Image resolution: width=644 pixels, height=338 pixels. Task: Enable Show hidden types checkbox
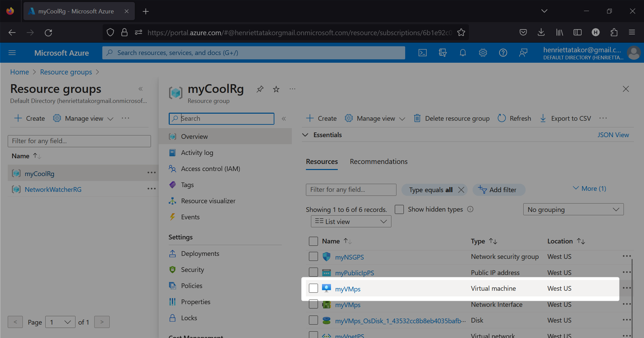(x=399, y=209)
